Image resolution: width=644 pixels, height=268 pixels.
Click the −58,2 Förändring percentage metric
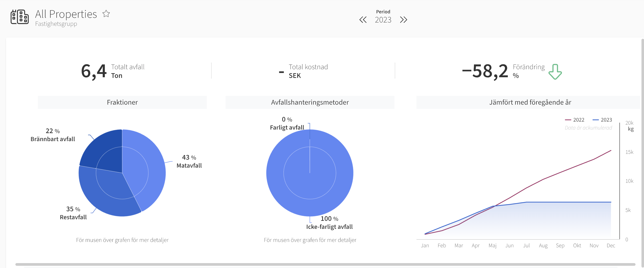point(503,71)
